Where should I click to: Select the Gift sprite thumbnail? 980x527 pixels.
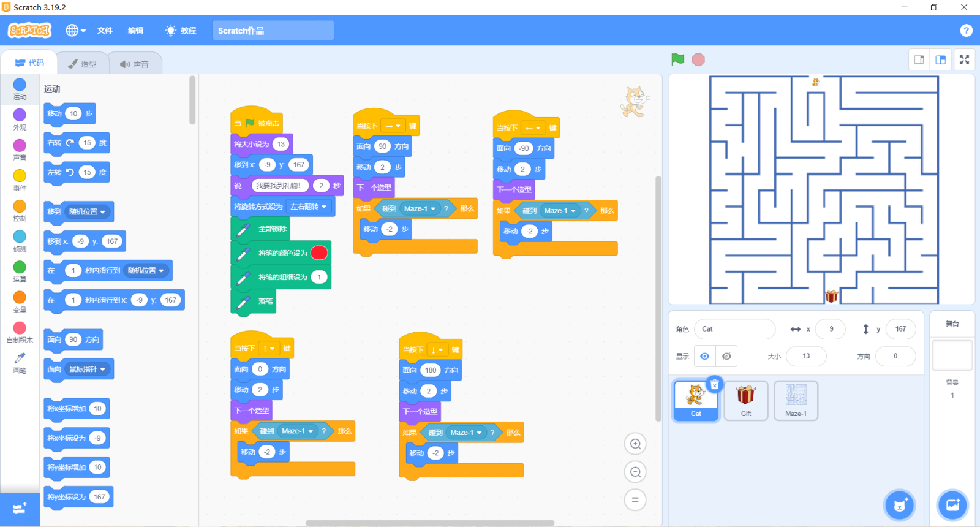(x=745, y=400)
